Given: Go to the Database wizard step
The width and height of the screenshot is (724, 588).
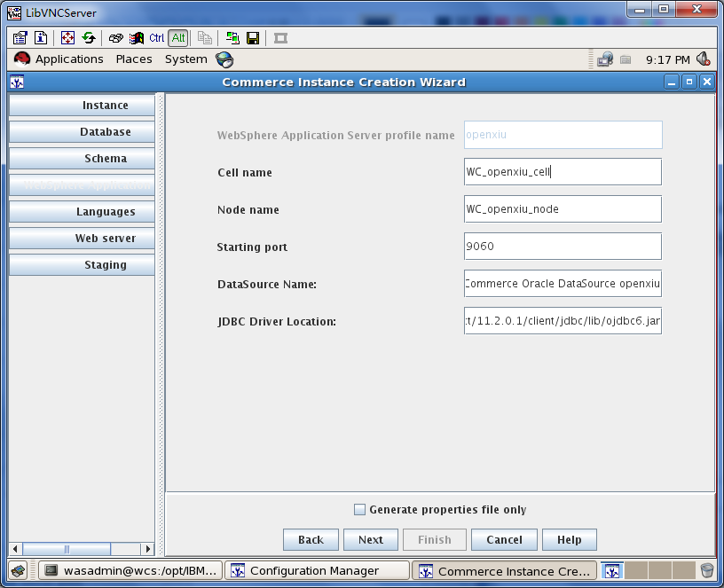Looking at the screenshot, I should pos(82,132).
